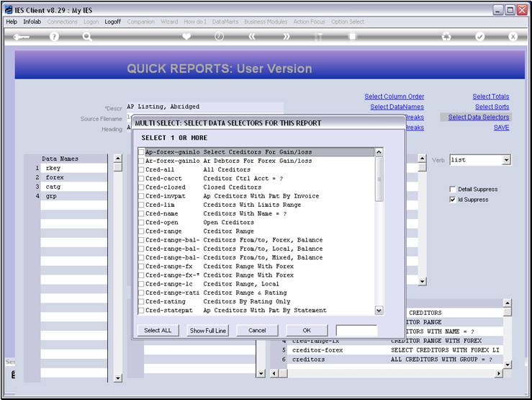
Task: Tick the Ap-forex-gainlo checkbox
Action: point(141,152)
